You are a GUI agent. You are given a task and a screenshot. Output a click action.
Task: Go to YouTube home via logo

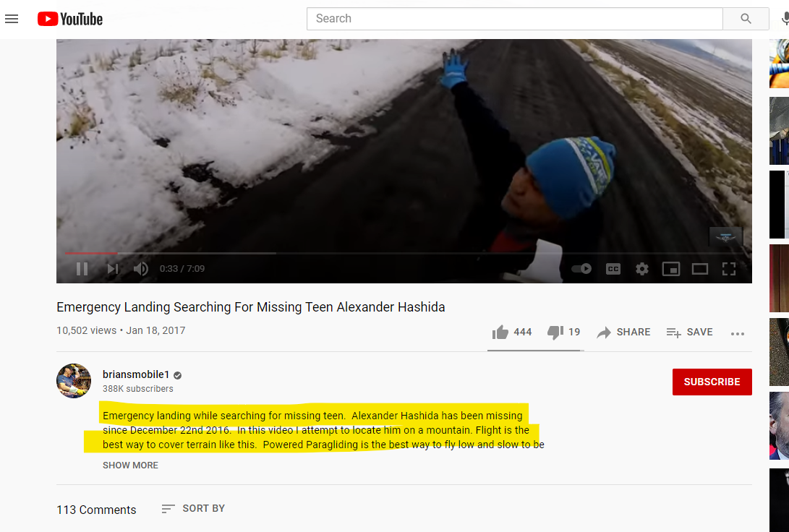70,19
